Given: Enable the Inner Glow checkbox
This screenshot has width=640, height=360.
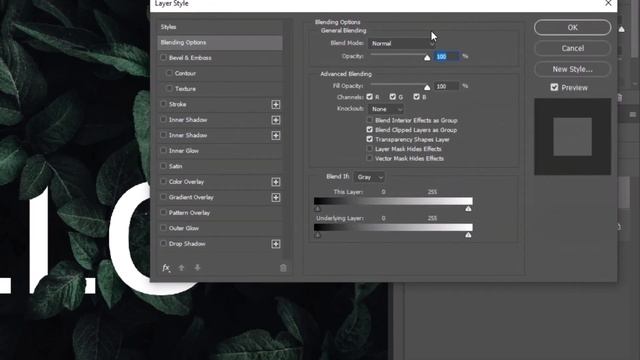Looking at the screenshot, I should click(164, 151).
